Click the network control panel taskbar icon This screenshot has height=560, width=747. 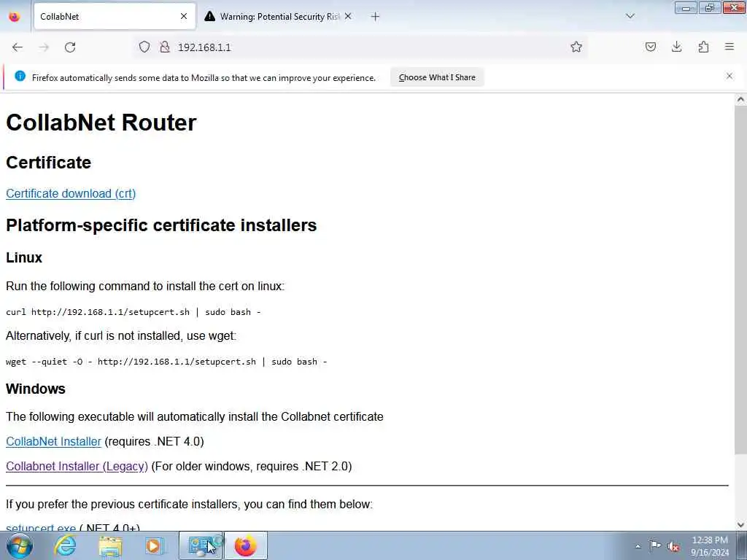click(201, 545)
